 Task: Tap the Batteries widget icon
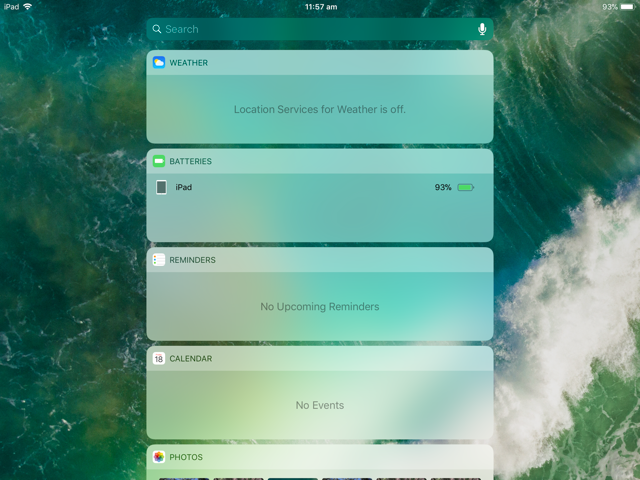pyautogui.click(x=159, y=161)
